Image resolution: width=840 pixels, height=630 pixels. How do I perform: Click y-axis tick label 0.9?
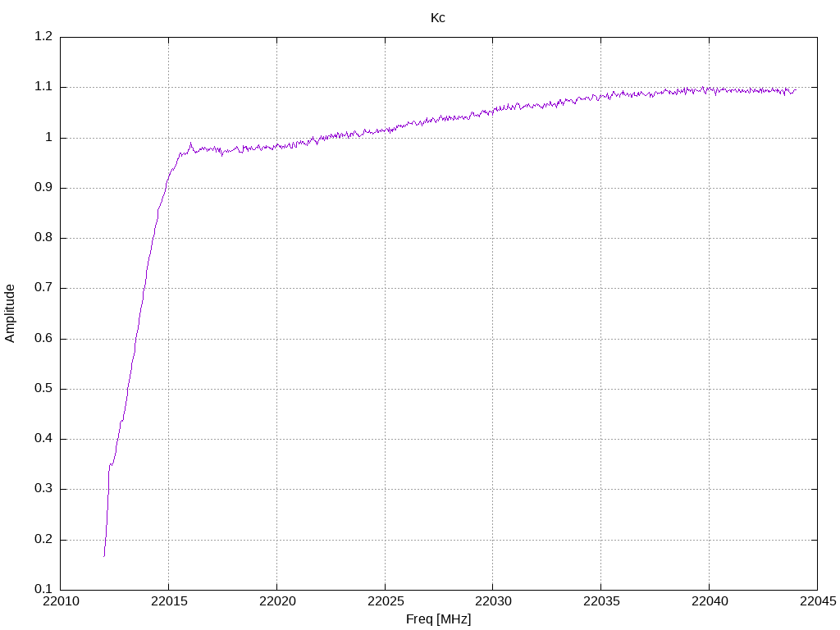[x=43, y=188]
